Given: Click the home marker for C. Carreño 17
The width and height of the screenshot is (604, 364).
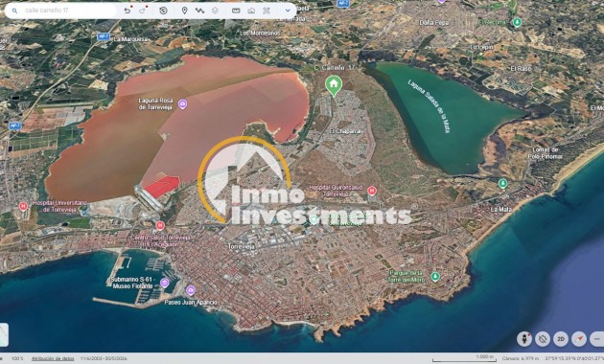Looking at the screenshot, I should [334, 85].
